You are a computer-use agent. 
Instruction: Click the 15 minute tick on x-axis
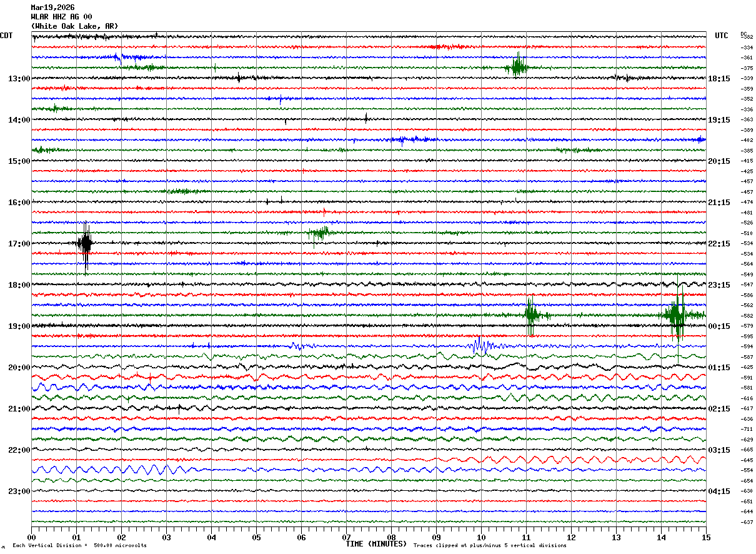[705, 537]
